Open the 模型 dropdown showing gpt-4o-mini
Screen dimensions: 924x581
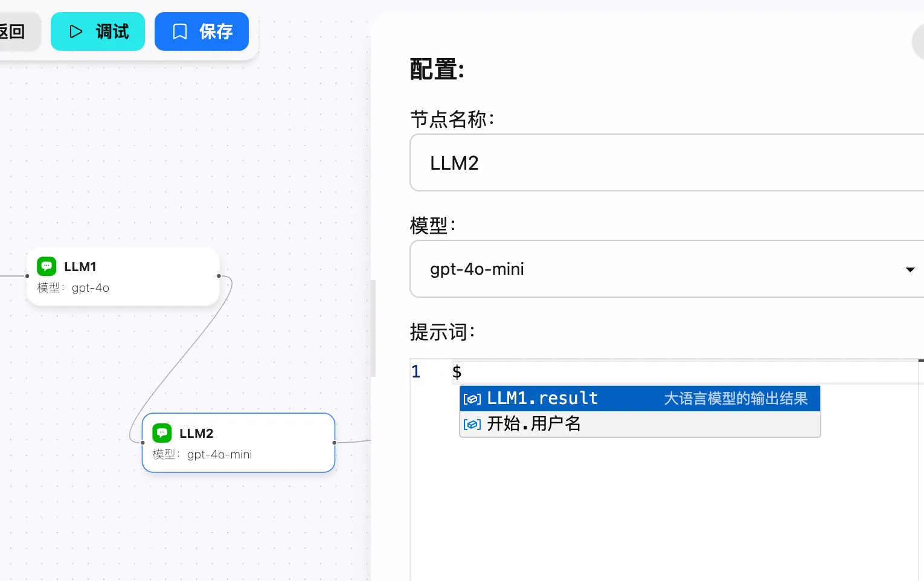tap(667, 269)
